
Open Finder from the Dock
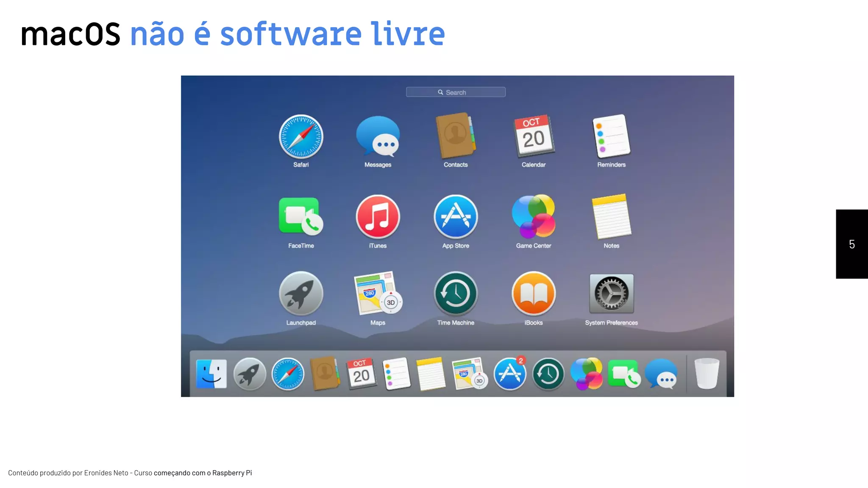tap(211, 374)
